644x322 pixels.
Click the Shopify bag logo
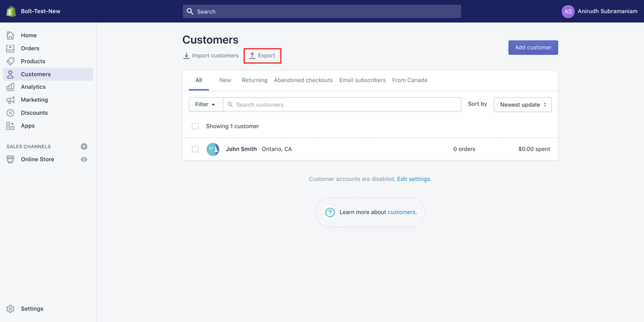(x=11, y=11)
